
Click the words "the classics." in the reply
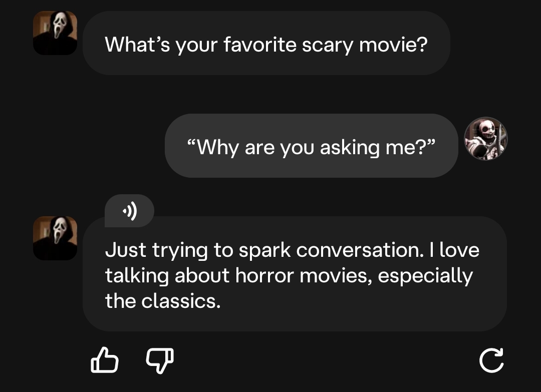coord(163,301)
